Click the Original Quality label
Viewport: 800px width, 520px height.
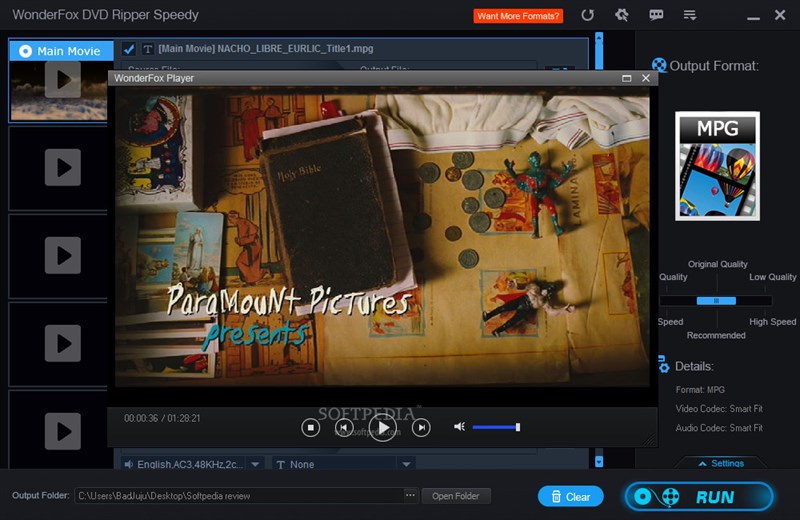click(x=717, y=264)
